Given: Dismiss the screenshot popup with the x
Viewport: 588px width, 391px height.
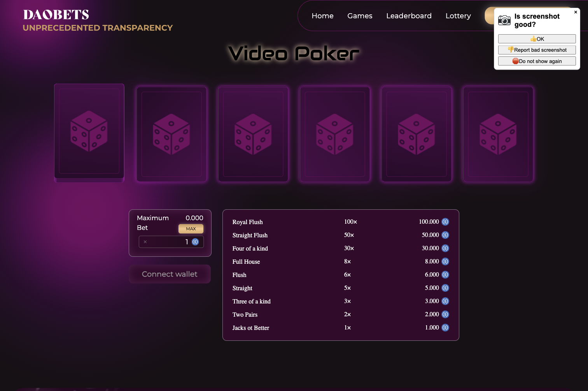Looking at the screenshot, I should click(x=576, y=12).
